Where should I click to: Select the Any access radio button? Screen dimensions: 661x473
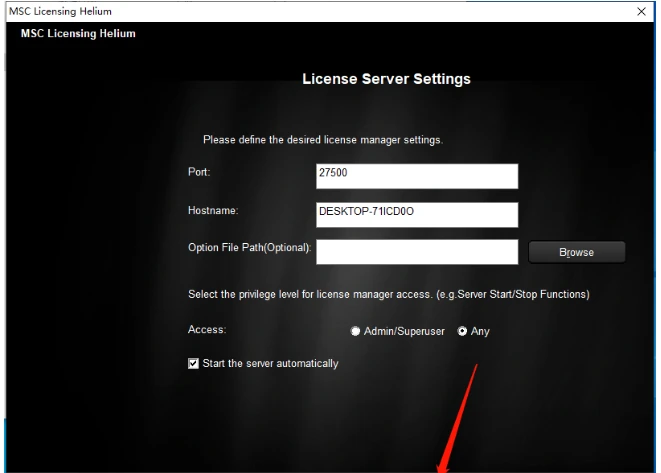[462, 331]
